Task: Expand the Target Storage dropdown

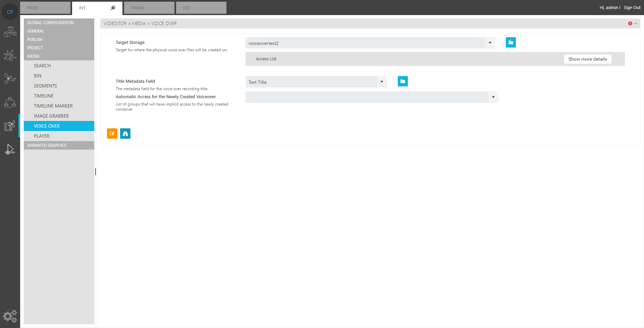Action: (x=490, y=43)
